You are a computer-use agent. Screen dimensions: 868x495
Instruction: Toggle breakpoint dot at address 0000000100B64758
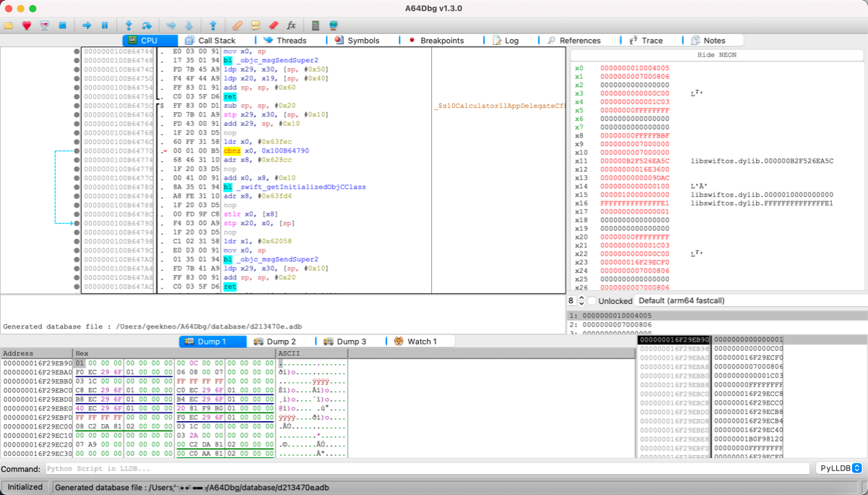pyautogui.click(x=77, y=96)
